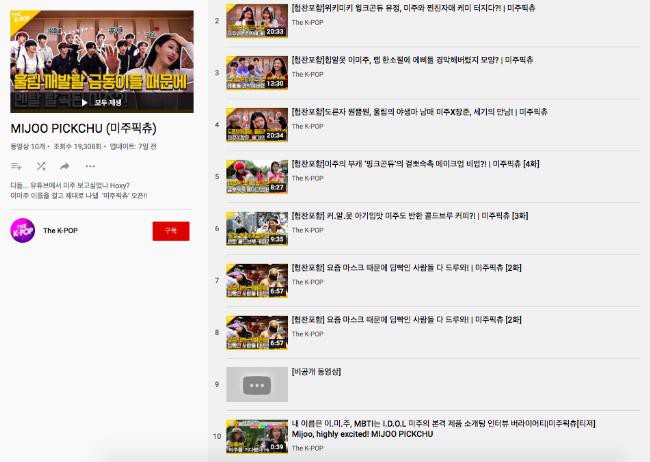Click the 업데이트: 7일 전 text
Viewport: 650px width, 462px height.
[133, 146]
